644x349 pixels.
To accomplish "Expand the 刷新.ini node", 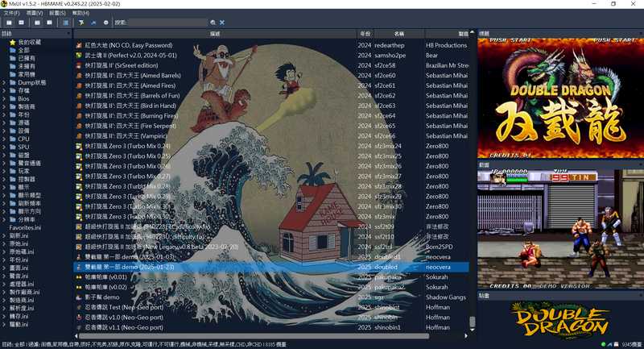I will point(4,235).
